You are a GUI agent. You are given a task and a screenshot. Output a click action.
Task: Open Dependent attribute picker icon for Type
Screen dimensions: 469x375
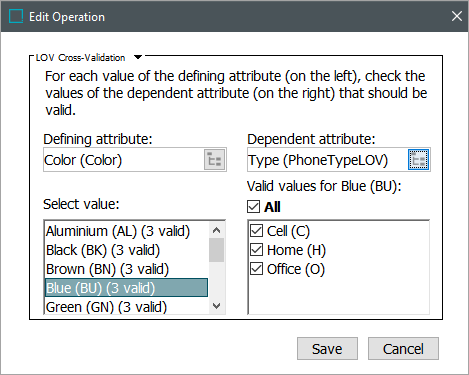(418, 160)
